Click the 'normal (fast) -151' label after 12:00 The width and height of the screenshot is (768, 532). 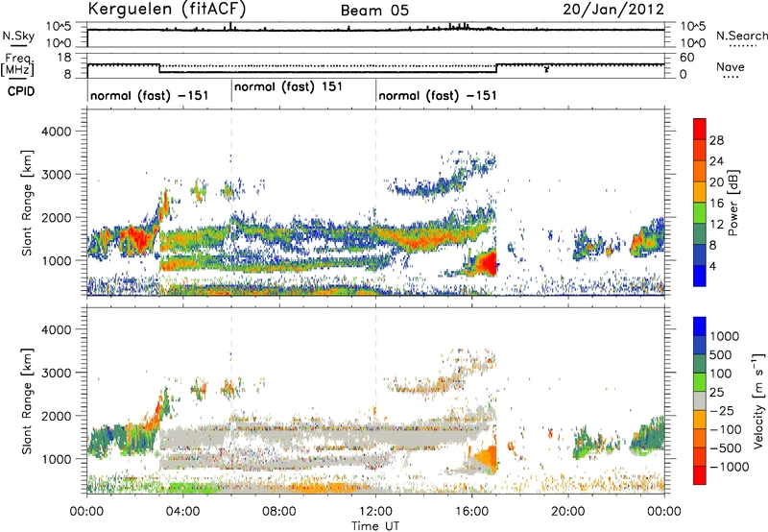(438, 95)
